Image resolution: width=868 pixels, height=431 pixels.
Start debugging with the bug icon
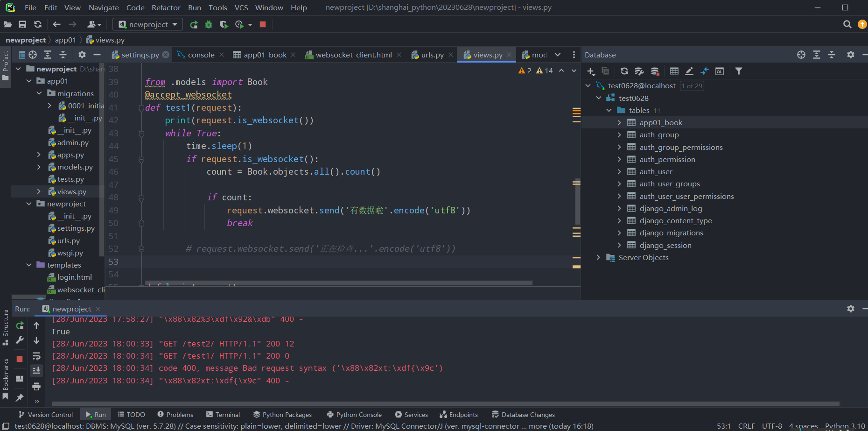[x=209, y=24]
